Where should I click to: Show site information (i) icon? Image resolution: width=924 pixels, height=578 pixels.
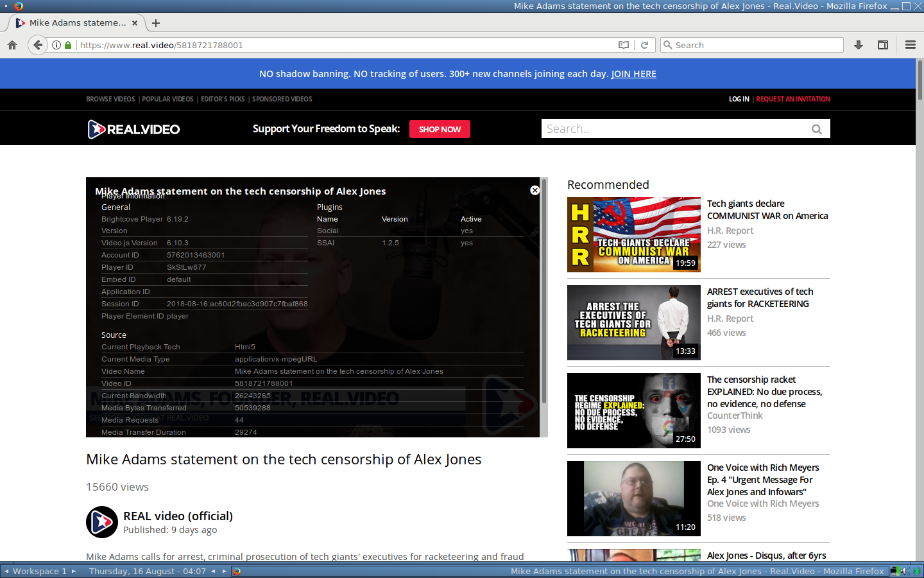56,45
